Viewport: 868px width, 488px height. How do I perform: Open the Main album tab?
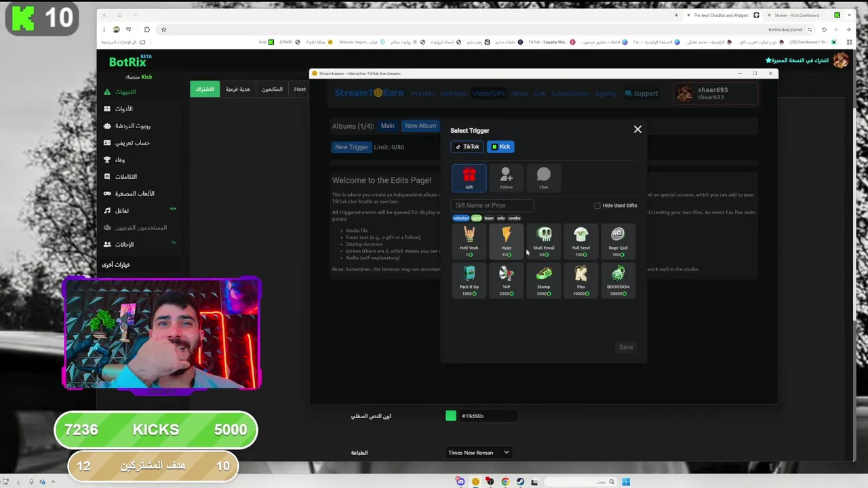coord(387,125)
